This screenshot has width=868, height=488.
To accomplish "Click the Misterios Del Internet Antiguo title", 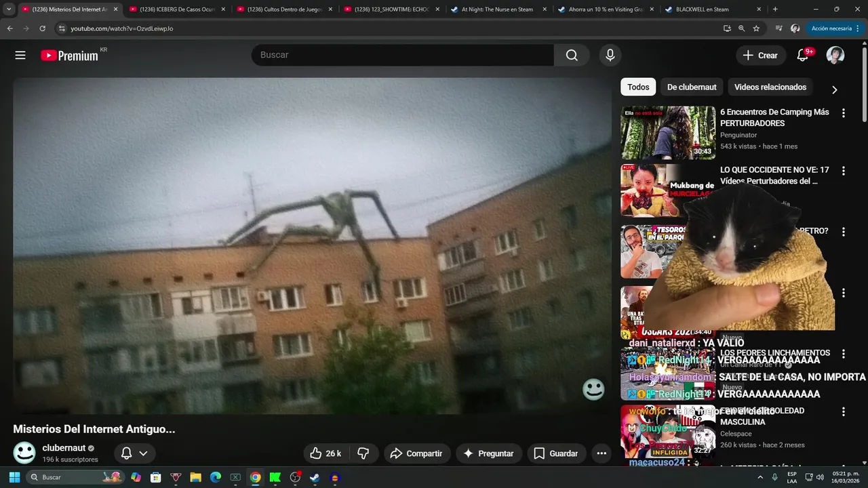I will pyautogui.click(x=94, y=429).
